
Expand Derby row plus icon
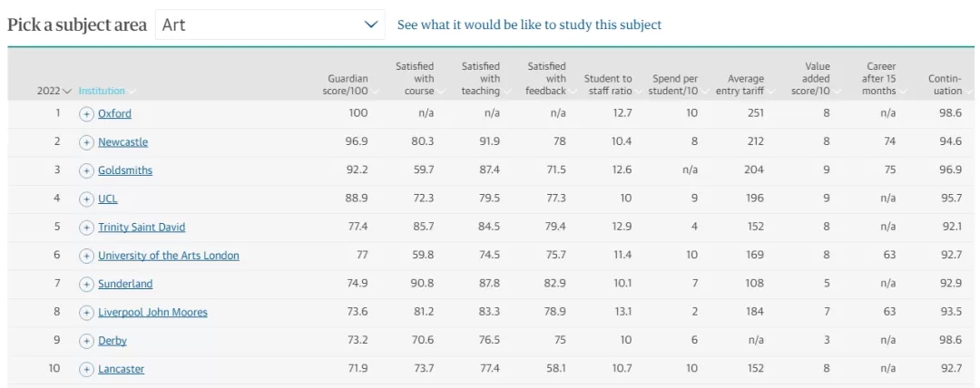(86, 341)
